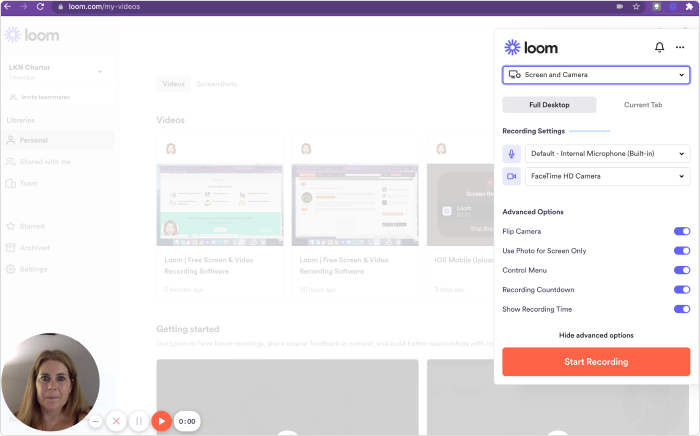
Task: Open the video posted 20 hours ago
Action: [x=355, y=205]
